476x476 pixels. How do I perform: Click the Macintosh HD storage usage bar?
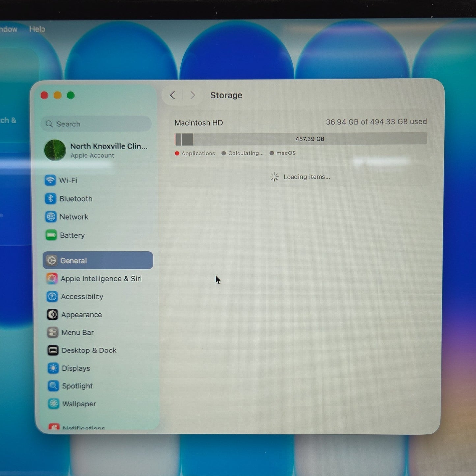[x=301, y=139]
